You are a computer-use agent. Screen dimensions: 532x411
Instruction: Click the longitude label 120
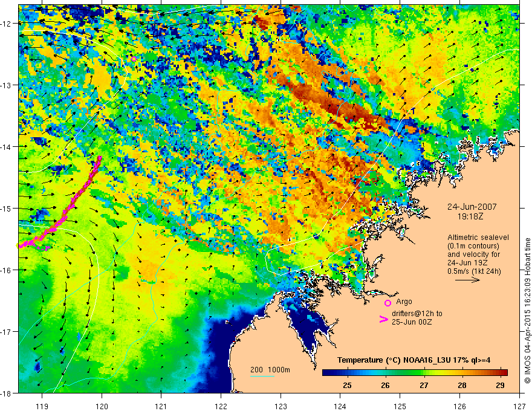click(102, 406)
